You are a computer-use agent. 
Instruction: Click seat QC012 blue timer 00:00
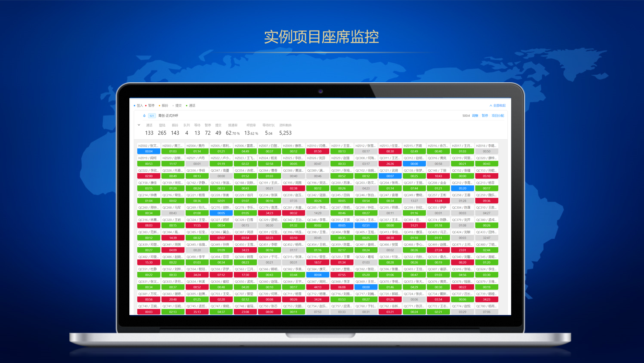[414, 164]
